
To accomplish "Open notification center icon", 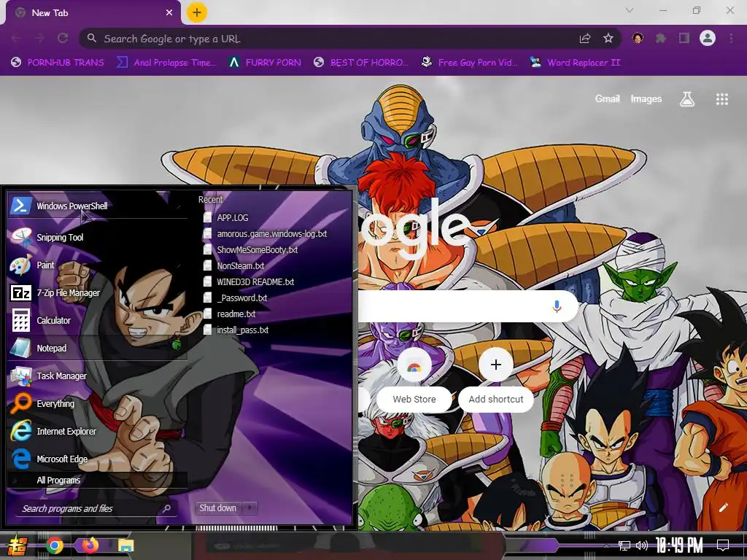I will pyautogui.click(x=723, y=545).
